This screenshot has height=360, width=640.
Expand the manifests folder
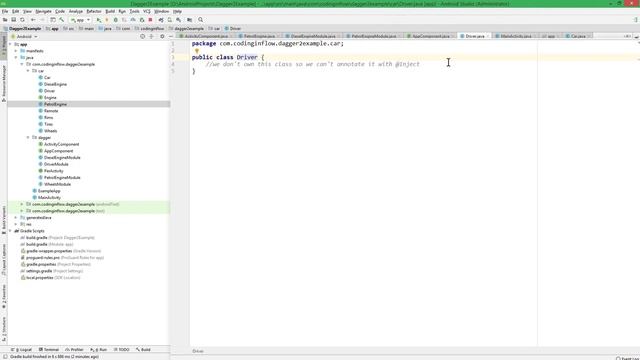[16, 51]
